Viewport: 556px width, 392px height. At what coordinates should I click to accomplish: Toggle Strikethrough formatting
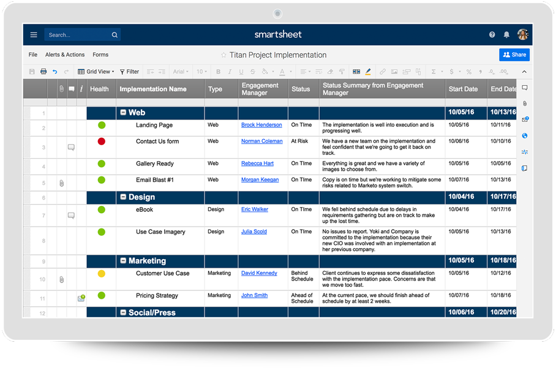pyautogui.click(x=252, y=72)
